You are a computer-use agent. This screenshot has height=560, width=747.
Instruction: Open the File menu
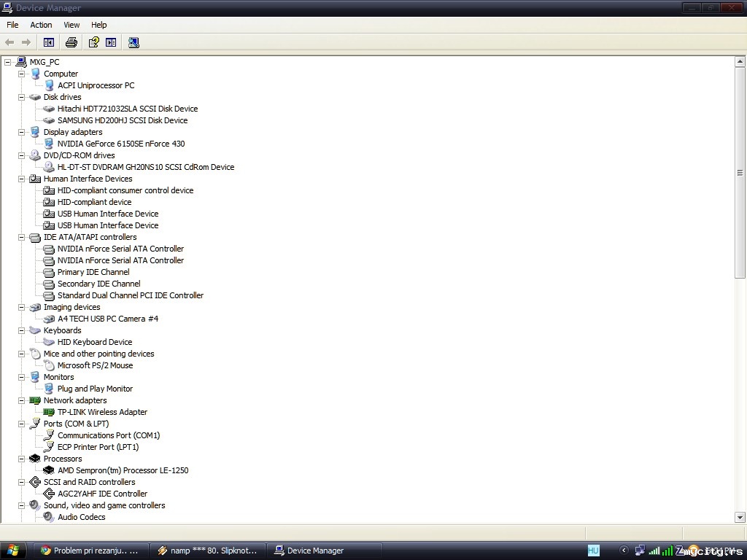coord(12,25)
